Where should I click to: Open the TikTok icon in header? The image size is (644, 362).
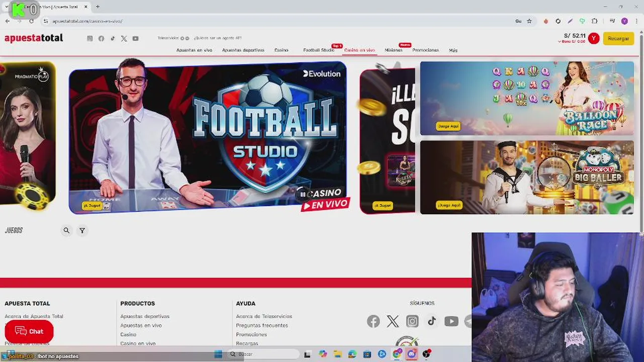pos(113,39)
